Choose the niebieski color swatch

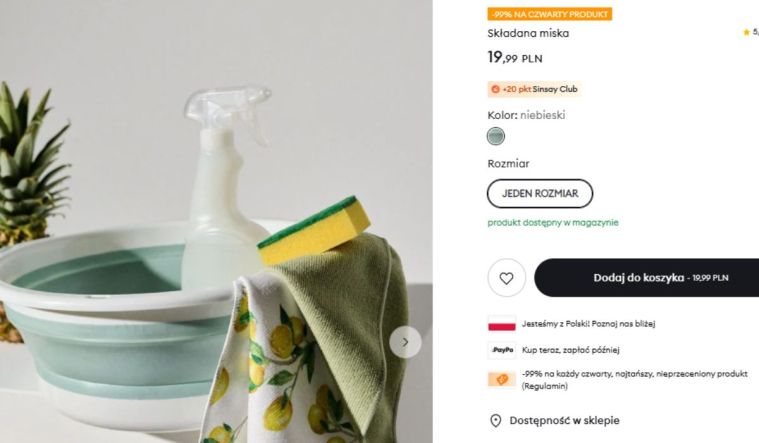495,137
